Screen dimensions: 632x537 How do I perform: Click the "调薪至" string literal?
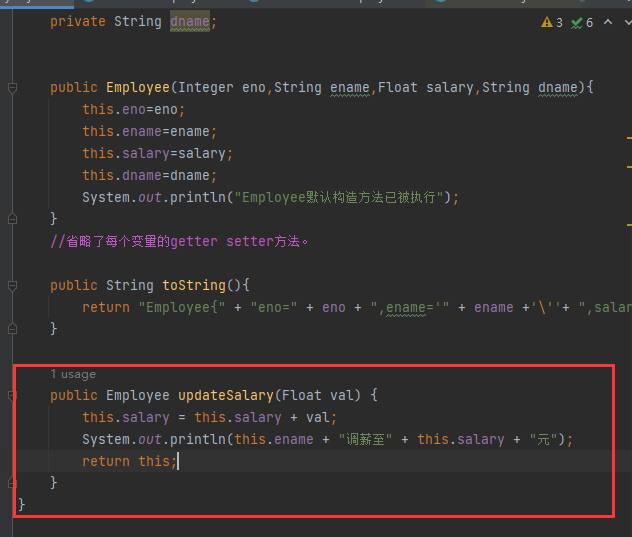366,439
